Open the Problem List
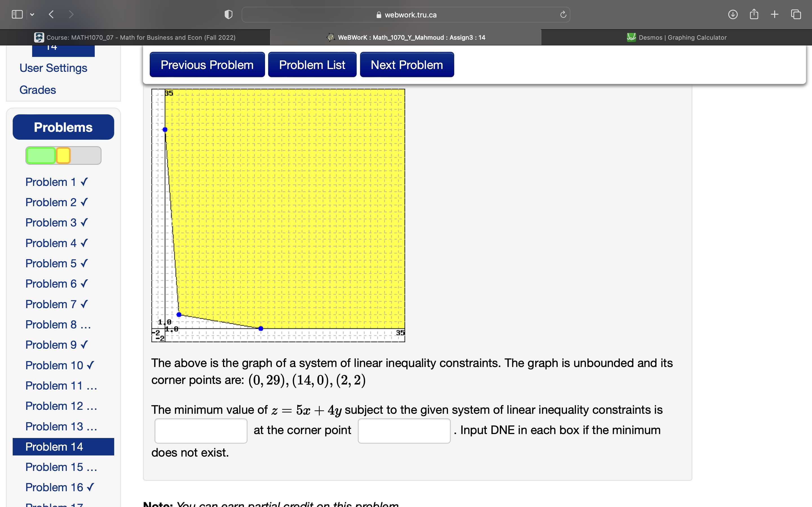 [x=312, y=65]
